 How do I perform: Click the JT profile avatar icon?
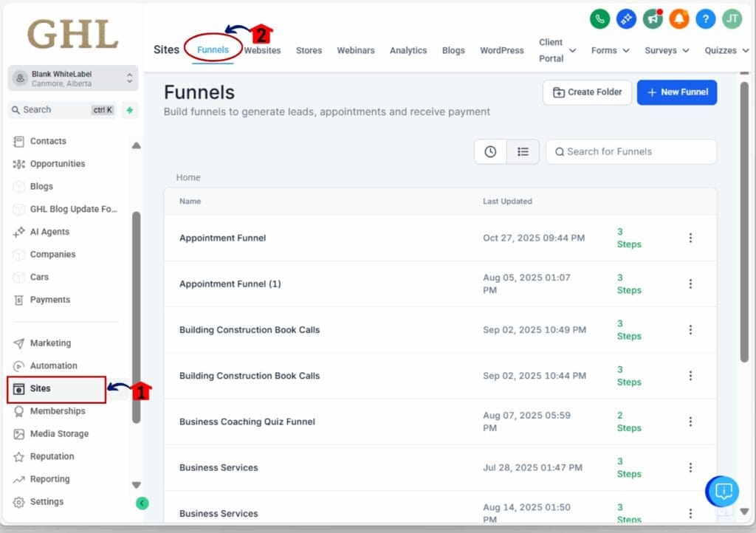[731, 19]
